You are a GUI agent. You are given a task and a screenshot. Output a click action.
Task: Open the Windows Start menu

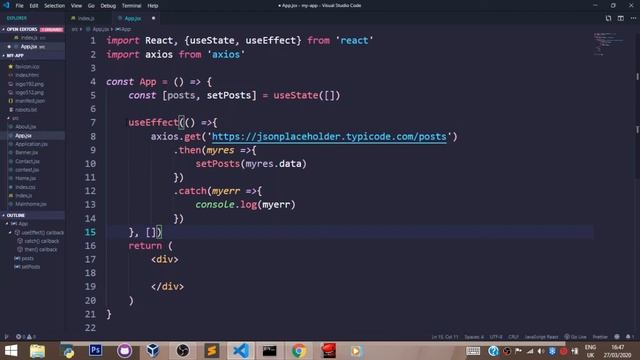coord(11,351)
